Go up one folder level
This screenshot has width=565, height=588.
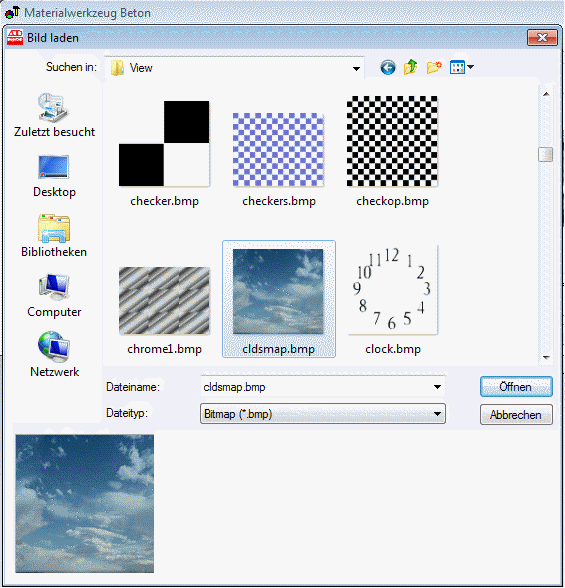coord(411,68)
